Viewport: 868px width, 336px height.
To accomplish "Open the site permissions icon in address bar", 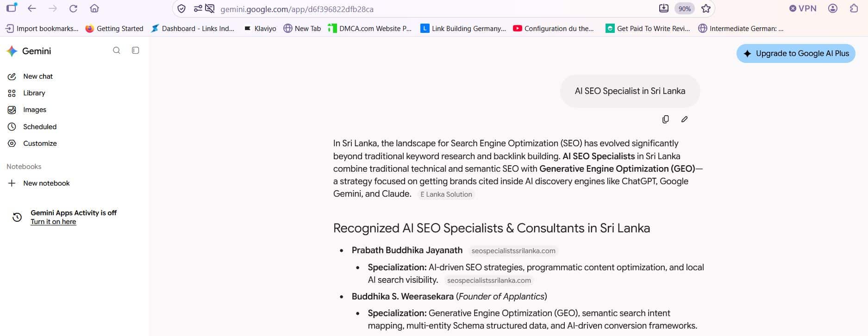I will click(198, 9).
